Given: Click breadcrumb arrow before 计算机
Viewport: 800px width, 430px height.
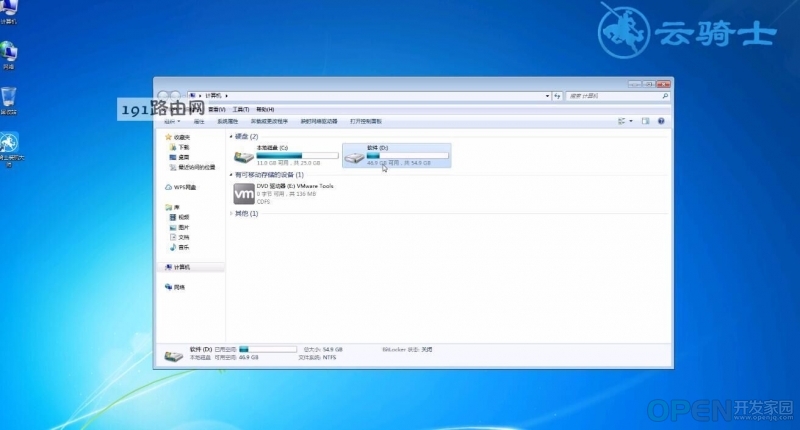Looking at the screenshot, I should [x=200, y=95].
